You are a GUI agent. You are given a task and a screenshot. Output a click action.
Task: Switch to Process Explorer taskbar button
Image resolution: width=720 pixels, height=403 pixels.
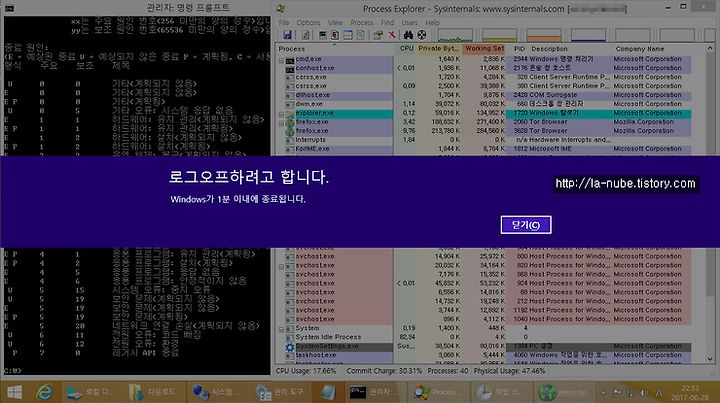click(436, 392)
